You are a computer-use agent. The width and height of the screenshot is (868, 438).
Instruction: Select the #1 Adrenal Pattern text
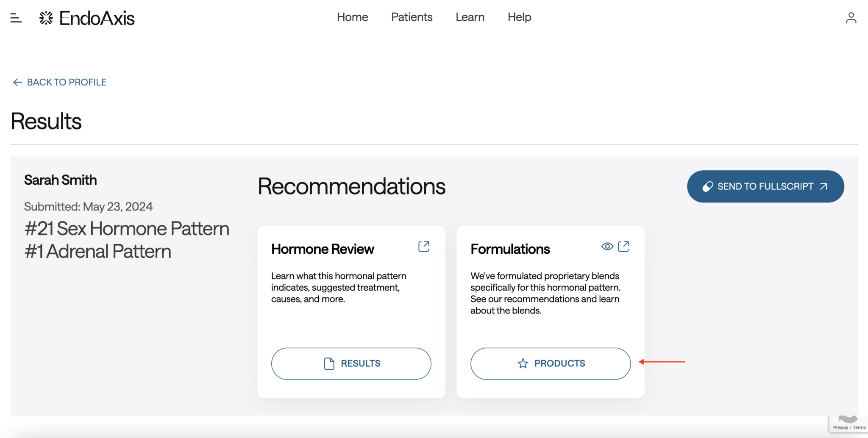pyautogui.click(x=98, y=252)
